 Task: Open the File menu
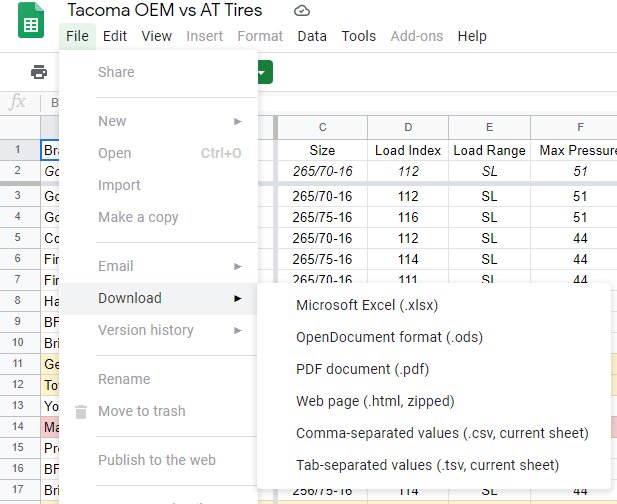coord(77,36)
